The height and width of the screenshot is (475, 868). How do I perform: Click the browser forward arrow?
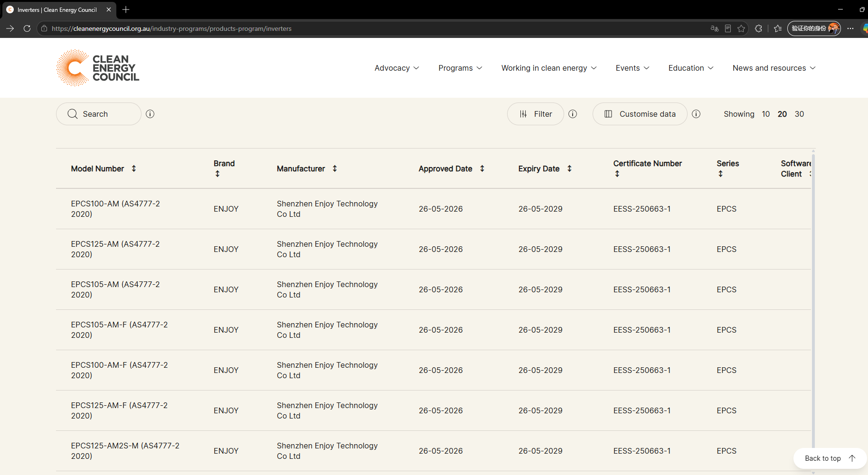pos(10,28)
